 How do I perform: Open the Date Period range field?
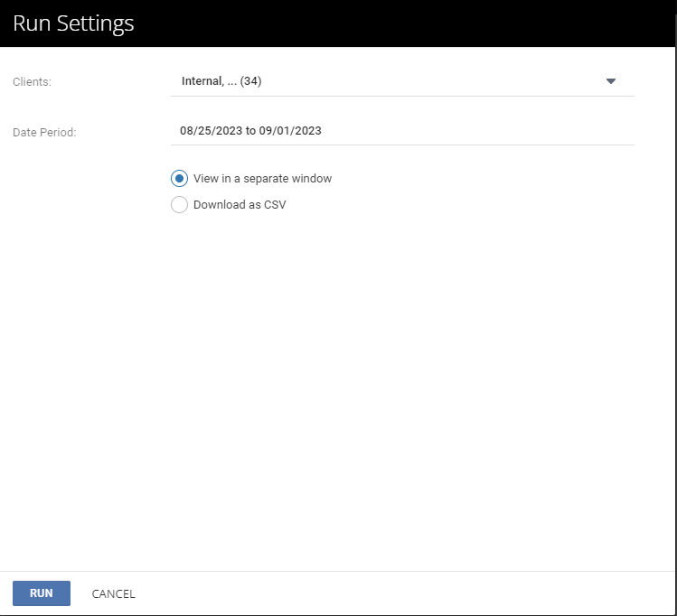point(402,131)
